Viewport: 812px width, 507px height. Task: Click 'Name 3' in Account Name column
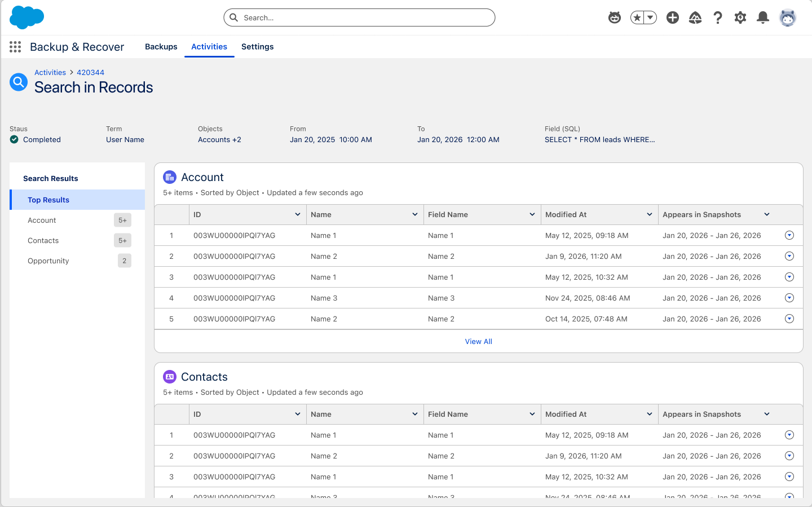click(324, 298)
